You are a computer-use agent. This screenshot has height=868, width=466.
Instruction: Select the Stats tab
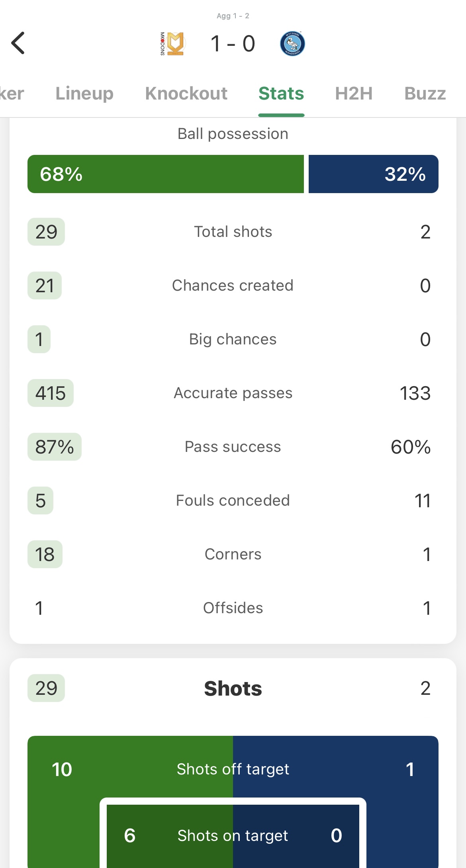click(281, 94)
